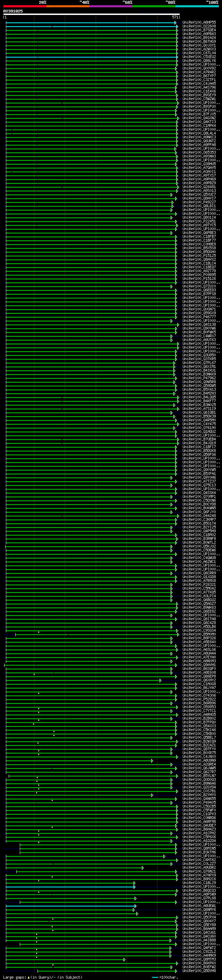The height and width of the screenshot is (980, 222).
Task: Open hit UniRef100_B7UEB4
Action: (199, 439)
